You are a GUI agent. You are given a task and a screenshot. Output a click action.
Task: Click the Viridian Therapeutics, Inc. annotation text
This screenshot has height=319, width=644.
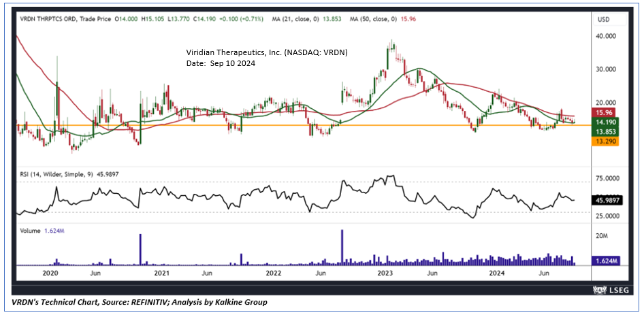coord(267,53)
